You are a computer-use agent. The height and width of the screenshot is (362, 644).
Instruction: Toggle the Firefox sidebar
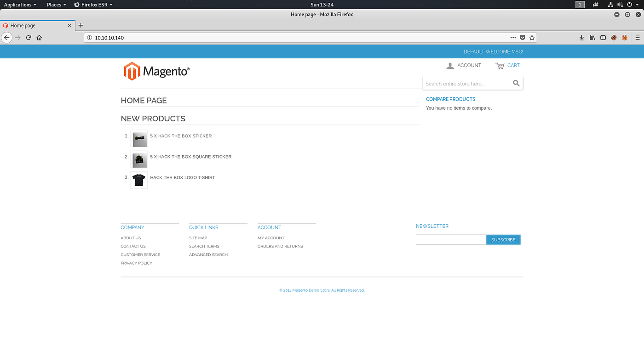coord(603,38)
